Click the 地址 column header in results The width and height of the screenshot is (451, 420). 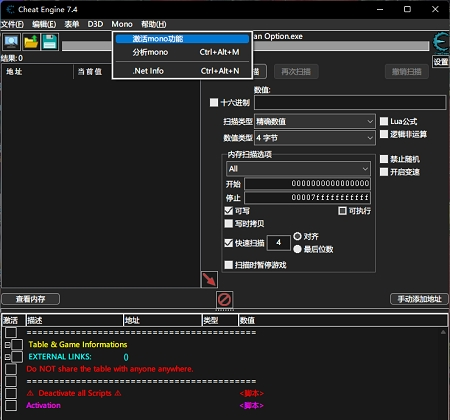[37, 72]
